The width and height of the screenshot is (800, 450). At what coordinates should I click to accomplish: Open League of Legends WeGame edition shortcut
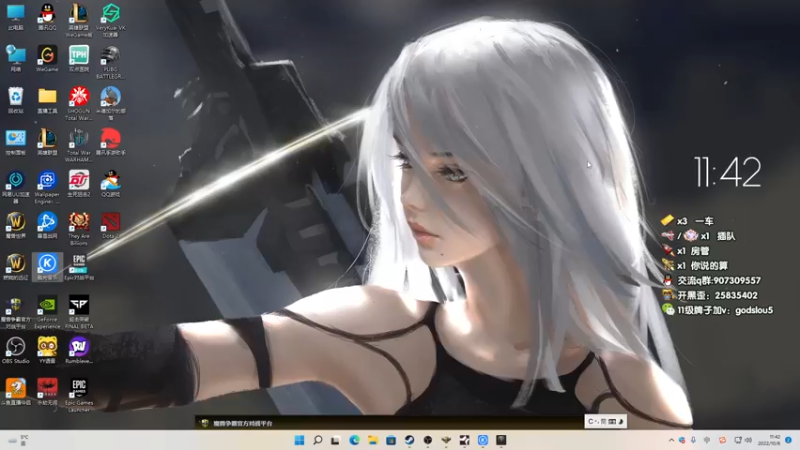[79, 20]
